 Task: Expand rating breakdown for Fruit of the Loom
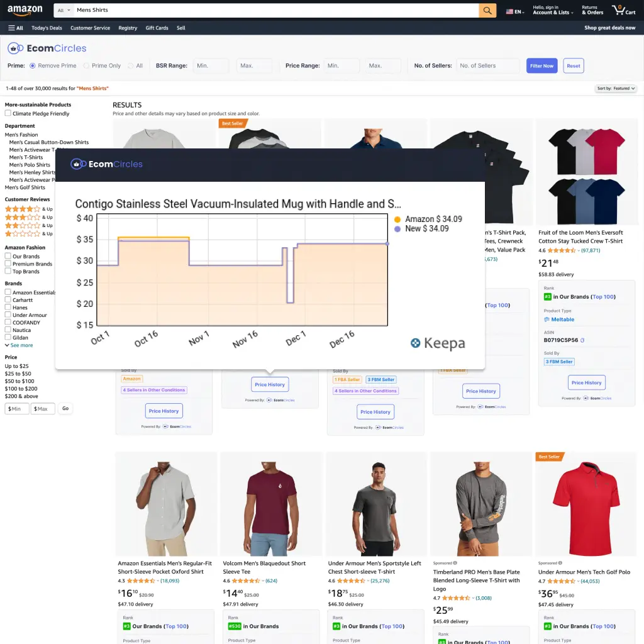coord(579,250)
